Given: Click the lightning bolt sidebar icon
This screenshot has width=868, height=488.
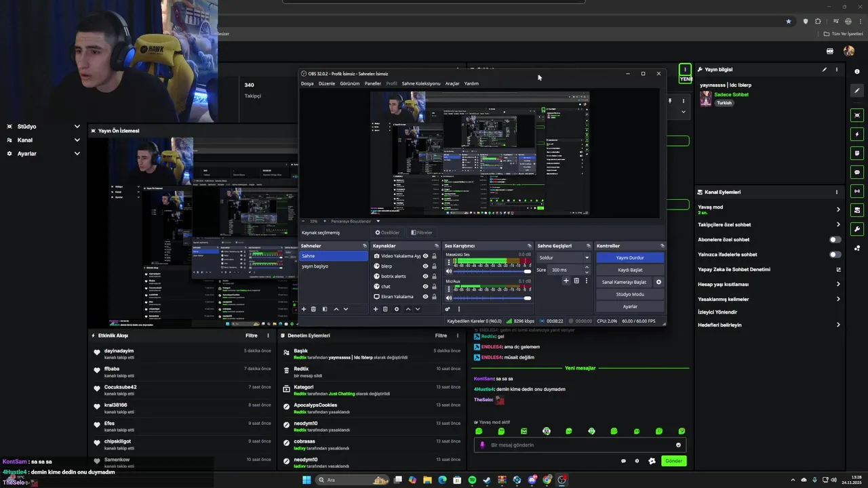Looking at the screenshot, I should tap(857, 134).
